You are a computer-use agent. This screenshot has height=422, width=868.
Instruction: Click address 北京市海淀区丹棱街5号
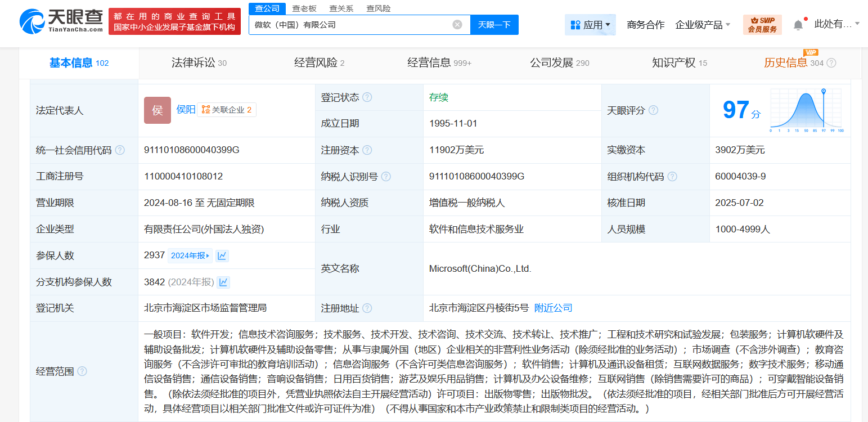pos(479,308)
